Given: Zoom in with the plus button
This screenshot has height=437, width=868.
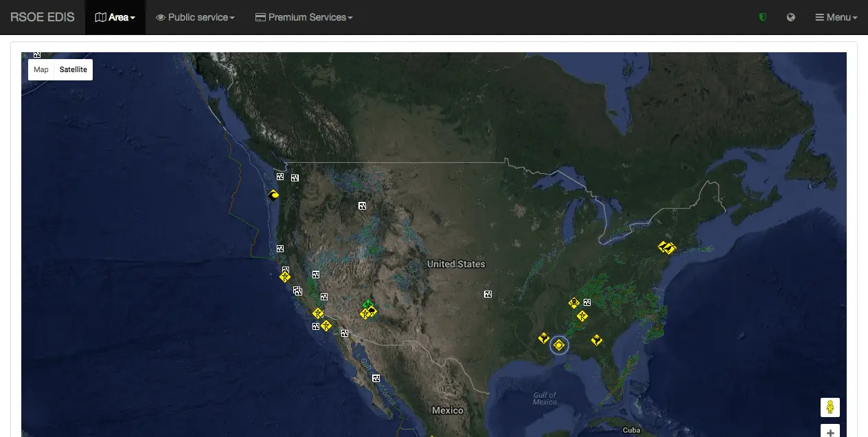Looking at the screenshot, I should point(830,432).
